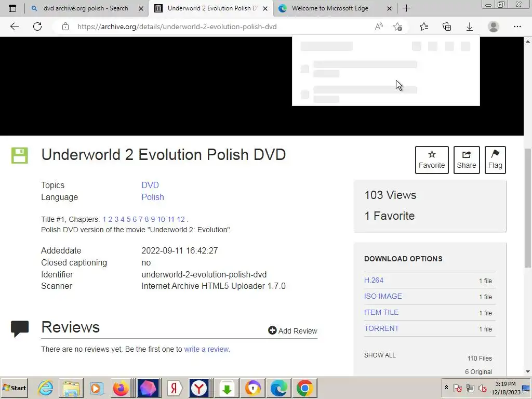Open the Favorites list icon

(x=424, y=26)
